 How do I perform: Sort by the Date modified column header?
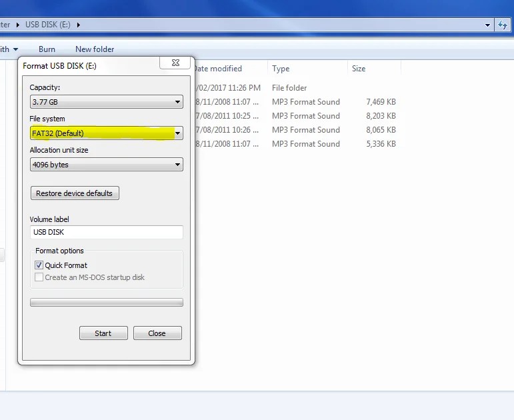coord(217,69)
